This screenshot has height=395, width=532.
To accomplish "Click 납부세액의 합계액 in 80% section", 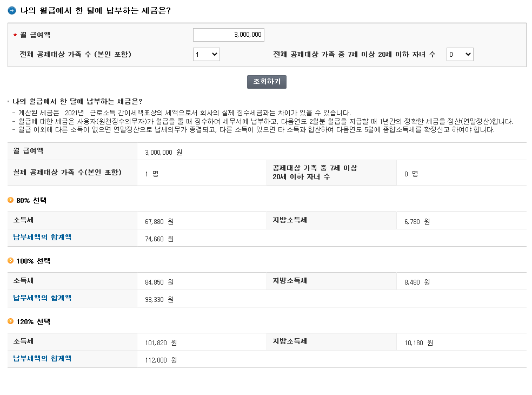I will point(42,237).
